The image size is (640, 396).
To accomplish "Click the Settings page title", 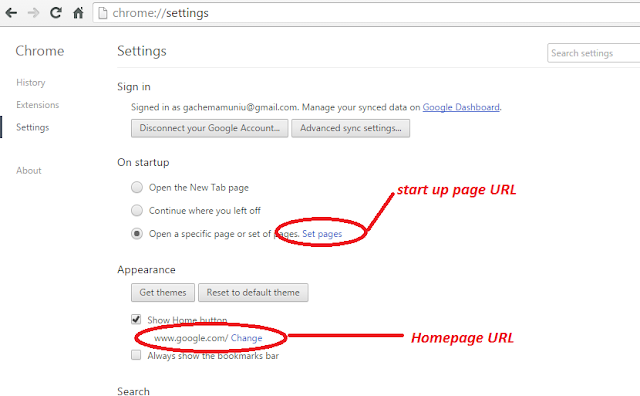I will coord(142,51).
